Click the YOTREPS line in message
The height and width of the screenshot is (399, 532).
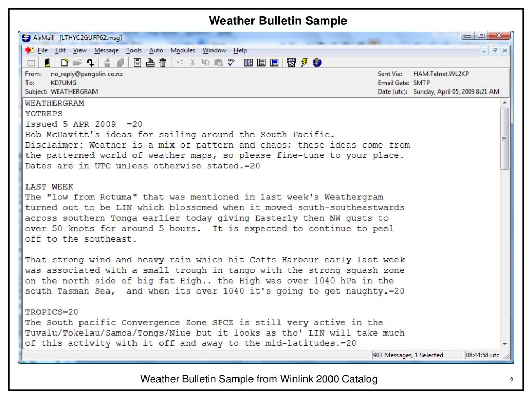[x=44, y=114]
